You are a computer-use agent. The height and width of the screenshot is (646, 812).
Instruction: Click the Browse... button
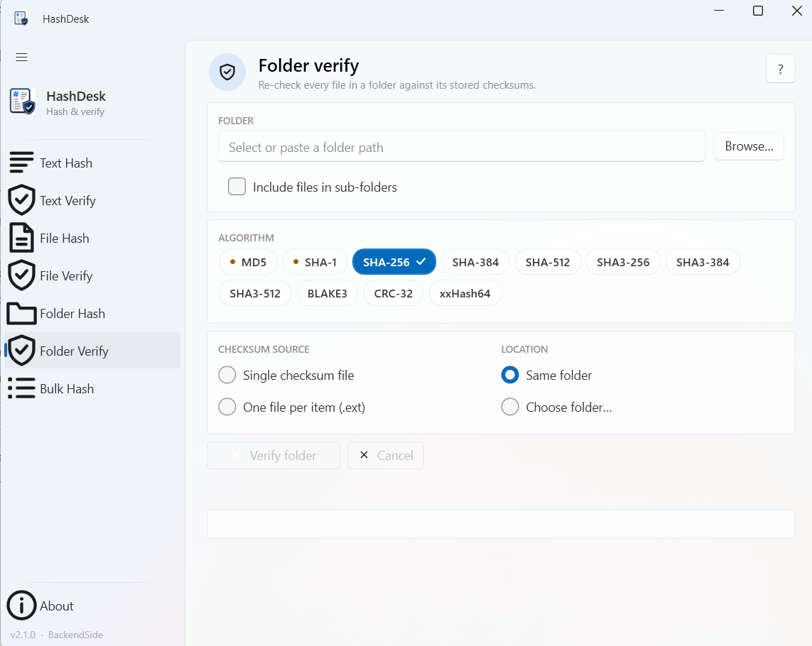[x=749, y=146]
